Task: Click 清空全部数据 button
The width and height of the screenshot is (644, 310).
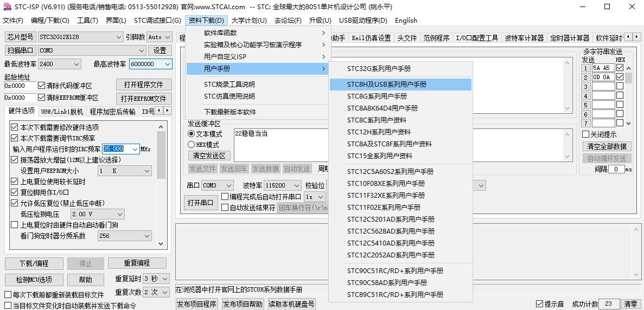Action: (x=607, y=146)
